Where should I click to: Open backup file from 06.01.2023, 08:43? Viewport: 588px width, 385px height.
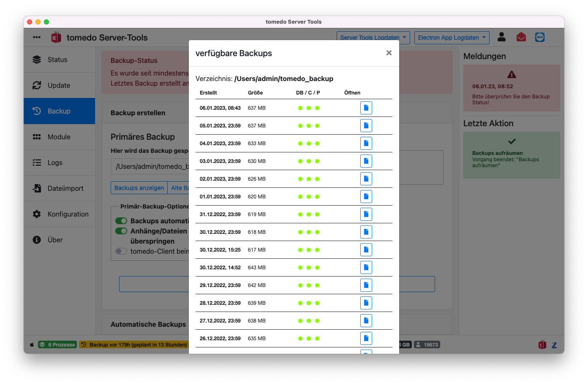366,108
